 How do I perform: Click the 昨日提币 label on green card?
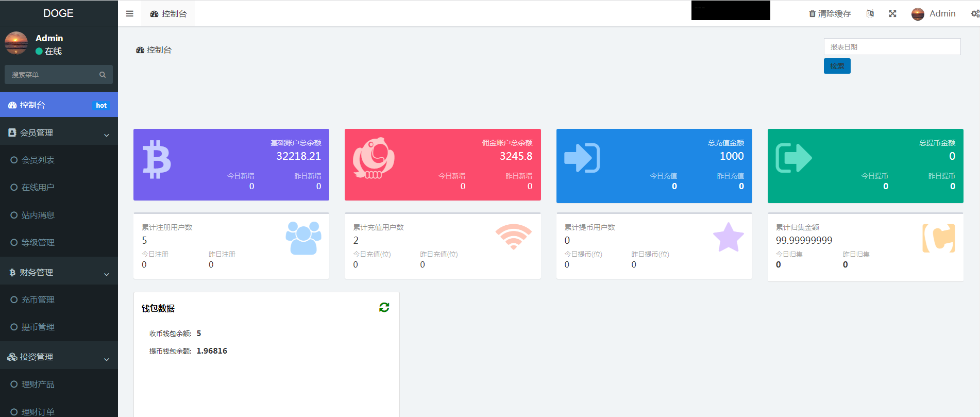[942, 176]
